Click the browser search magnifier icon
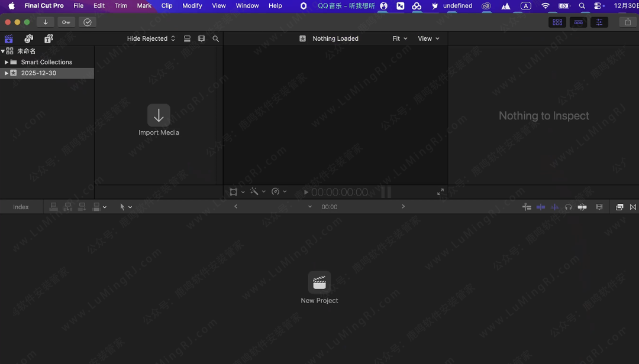639x364 pixels. (x=215, y=39)
